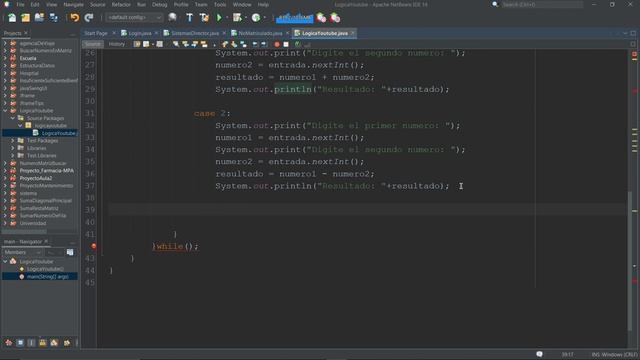Select the LogicaYoutube file in the Projects tree
This screenshot has height=360, width=640.
(x=58, y=133)
